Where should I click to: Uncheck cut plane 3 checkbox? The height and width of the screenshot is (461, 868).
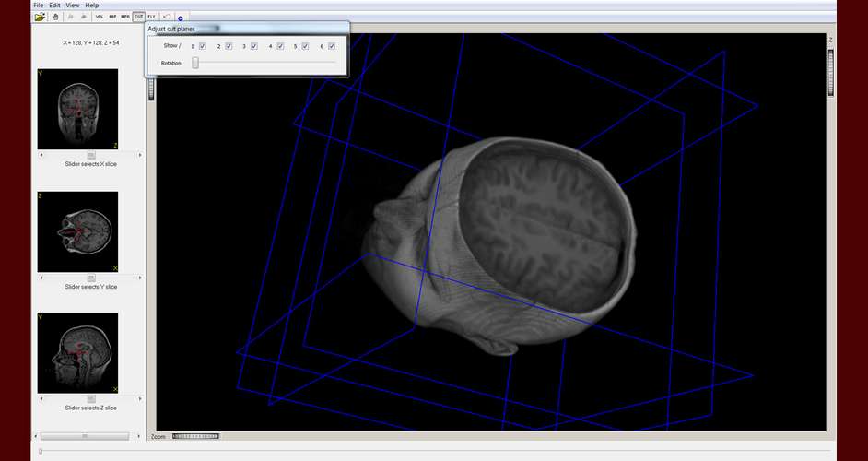[254, 46]
